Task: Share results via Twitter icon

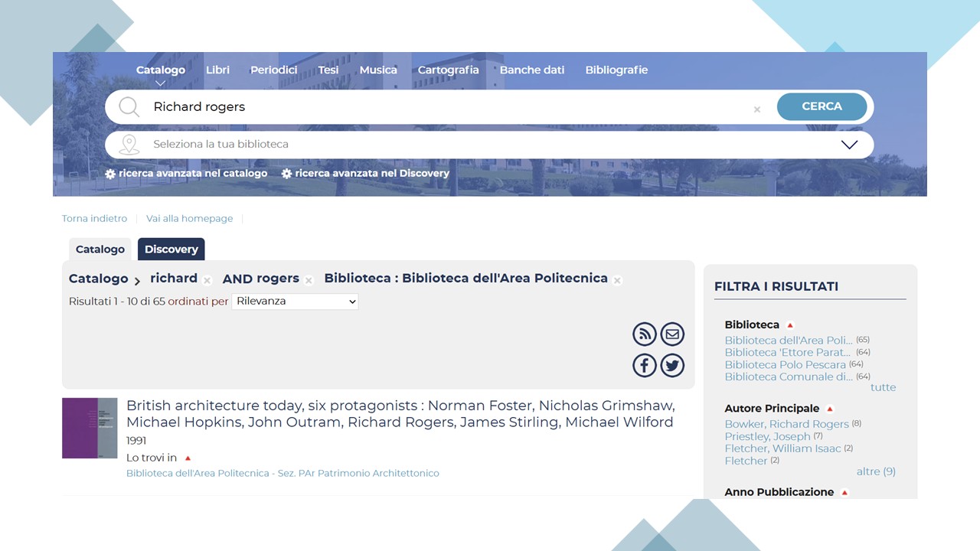Action: (x=672, y=366)
